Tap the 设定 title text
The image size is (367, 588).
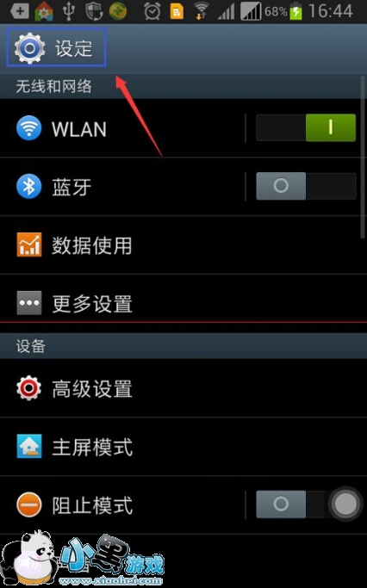[x=74, y=48]
